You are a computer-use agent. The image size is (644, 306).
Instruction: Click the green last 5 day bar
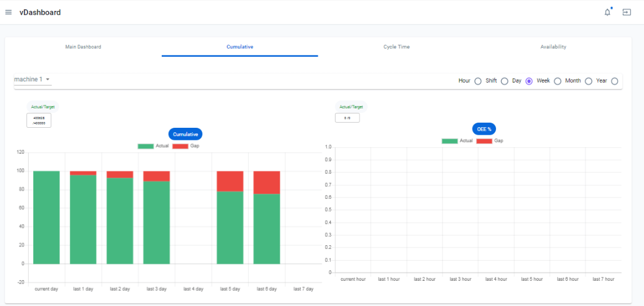pos(230,227)
